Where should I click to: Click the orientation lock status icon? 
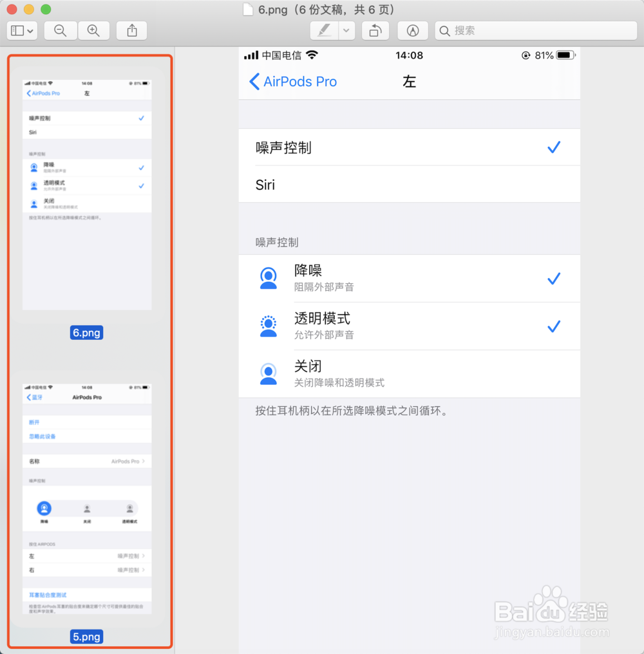[x=526, y=55]
